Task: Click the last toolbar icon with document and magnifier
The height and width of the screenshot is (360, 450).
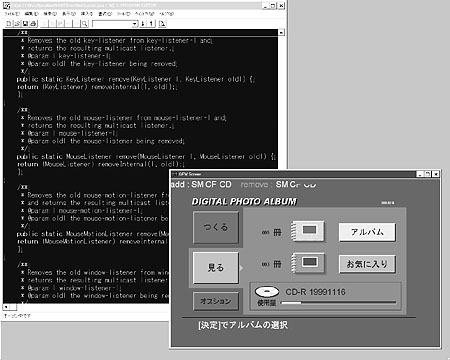Action: 162,23
